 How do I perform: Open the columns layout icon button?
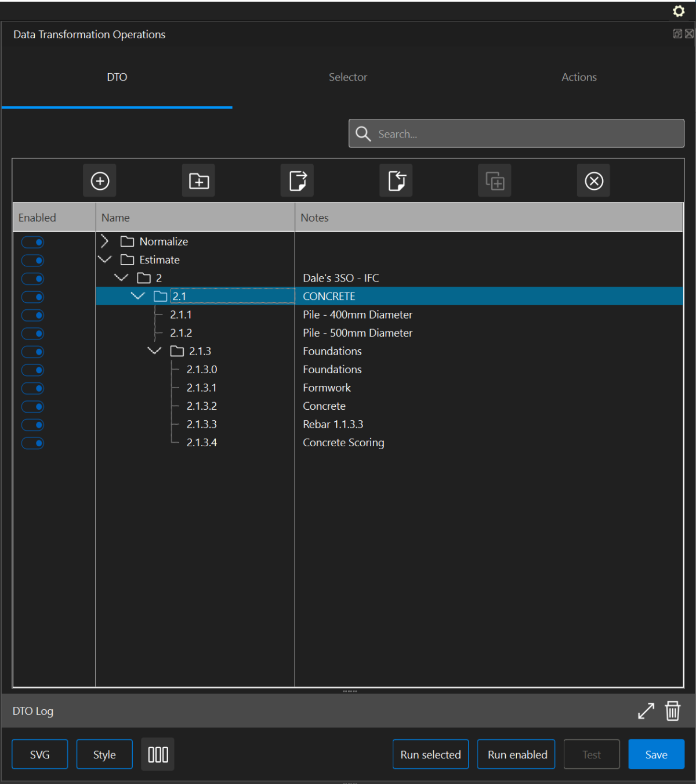point(158,754)
